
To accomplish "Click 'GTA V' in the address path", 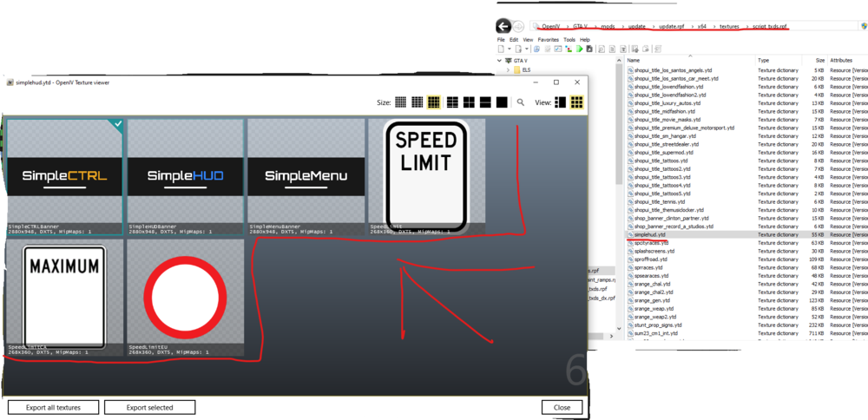I will click(x=580, y=27).
